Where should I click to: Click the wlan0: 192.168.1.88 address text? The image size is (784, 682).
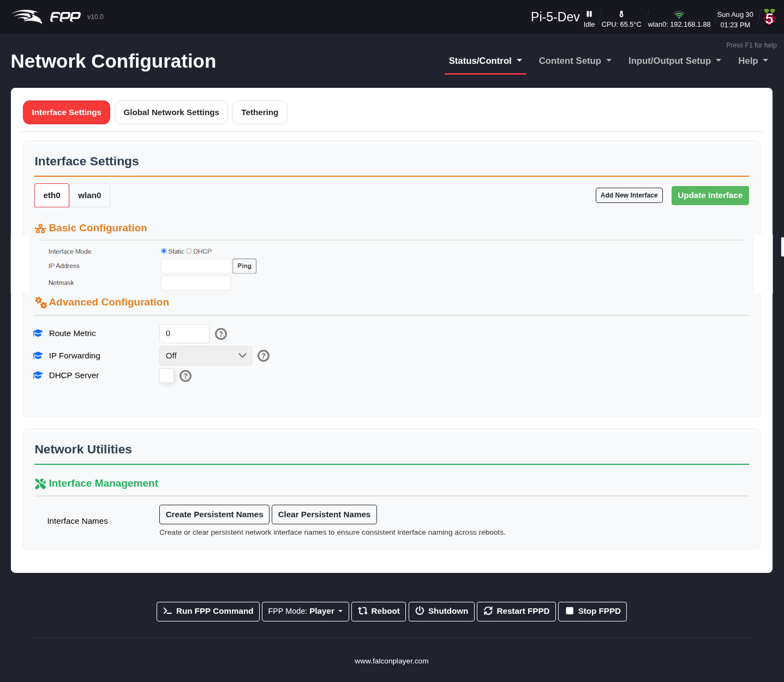pyautogui.click(x=679, y=25)
